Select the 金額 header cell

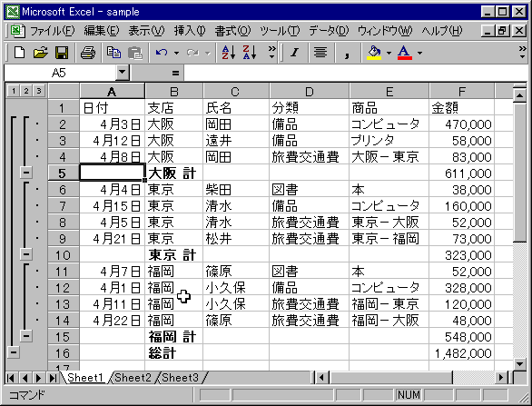pyautogui.click(x=462, y=108)
